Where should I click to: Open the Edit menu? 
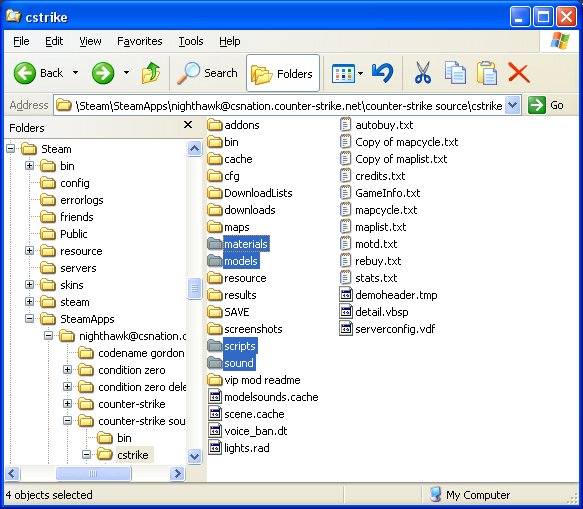coord(54,41)
